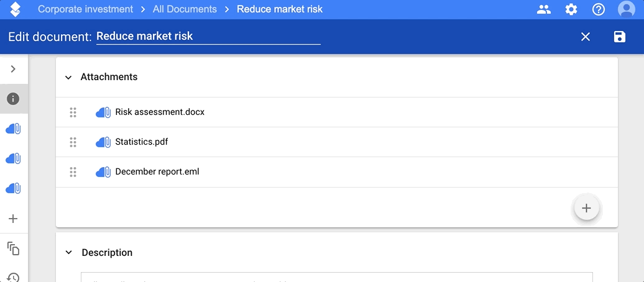Click the document title input field
This screenshot has width=644, height=282.
pos(208,37)
